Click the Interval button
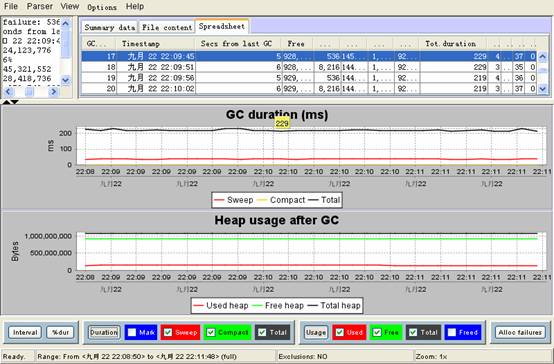Screen dimensions: 554x364 (x=25, y=333)
